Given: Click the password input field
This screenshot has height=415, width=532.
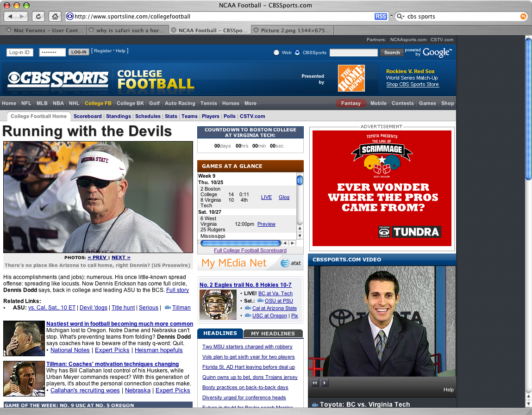Looking at the screenshot, I should click(x=52, y=52).
